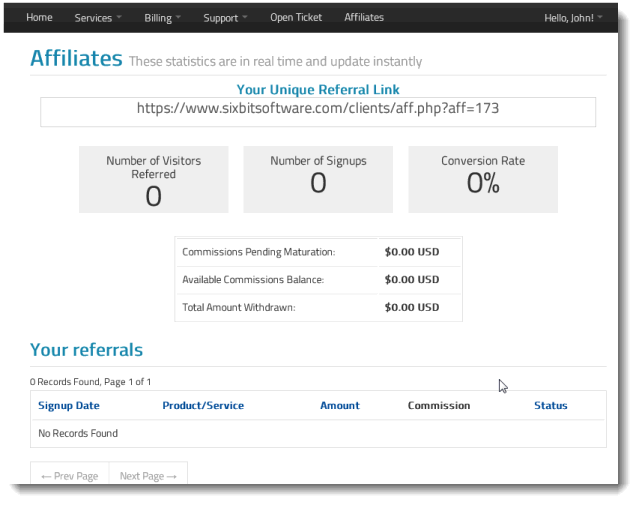Click the arrow beside Hello, John!
Screen dimensions: 639x505
pyautogui.click(x=599, y=17)
